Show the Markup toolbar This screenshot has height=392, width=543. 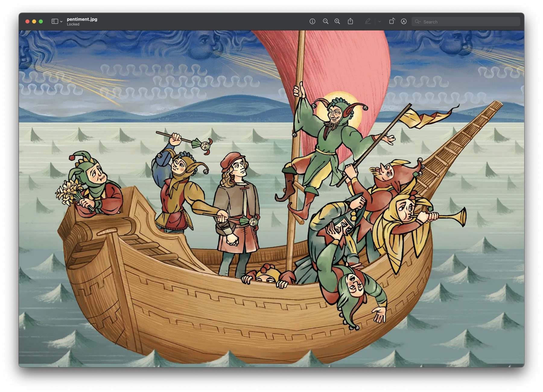pyautogui.click(x=404, y=21)
